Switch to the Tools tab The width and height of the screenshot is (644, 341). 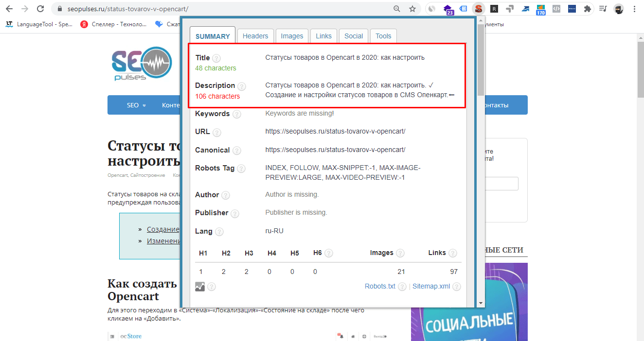point(383,36)
